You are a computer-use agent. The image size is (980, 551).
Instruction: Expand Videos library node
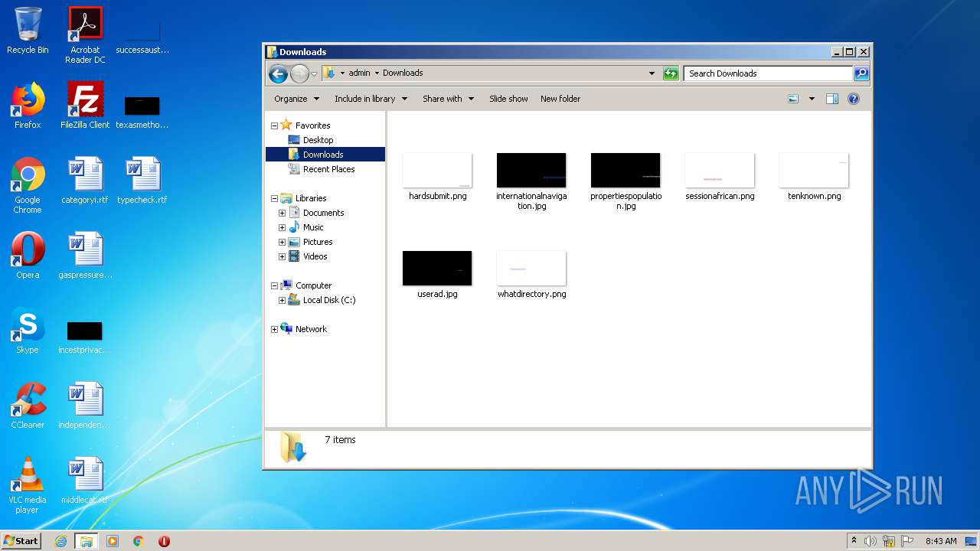282,256
